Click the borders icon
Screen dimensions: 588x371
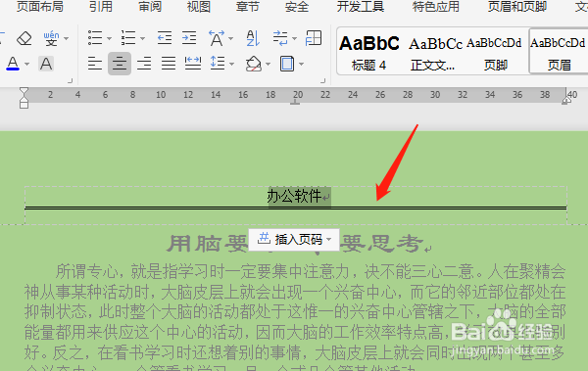pos(287,64)
